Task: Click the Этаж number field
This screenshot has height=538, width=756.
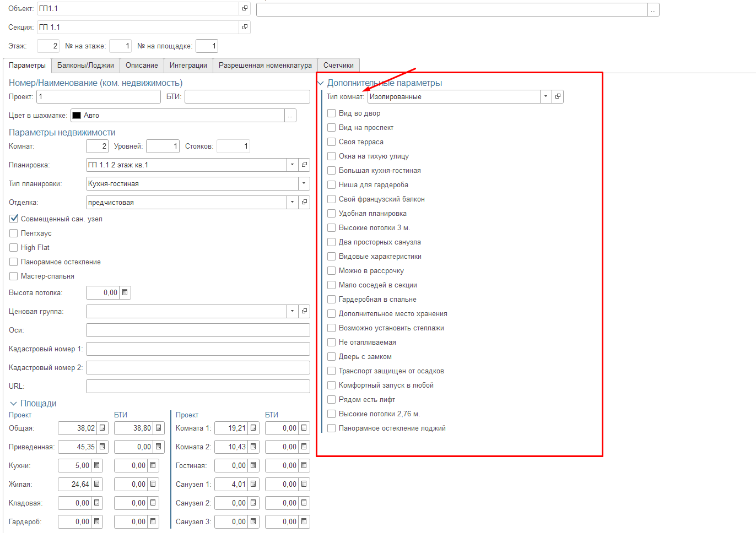Action: tap(48, 46)
